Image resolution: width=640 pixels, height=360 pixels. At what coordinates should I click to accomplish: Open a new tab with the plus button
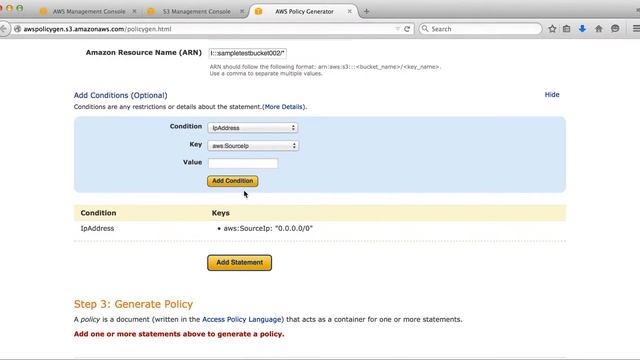pos(367,11)
